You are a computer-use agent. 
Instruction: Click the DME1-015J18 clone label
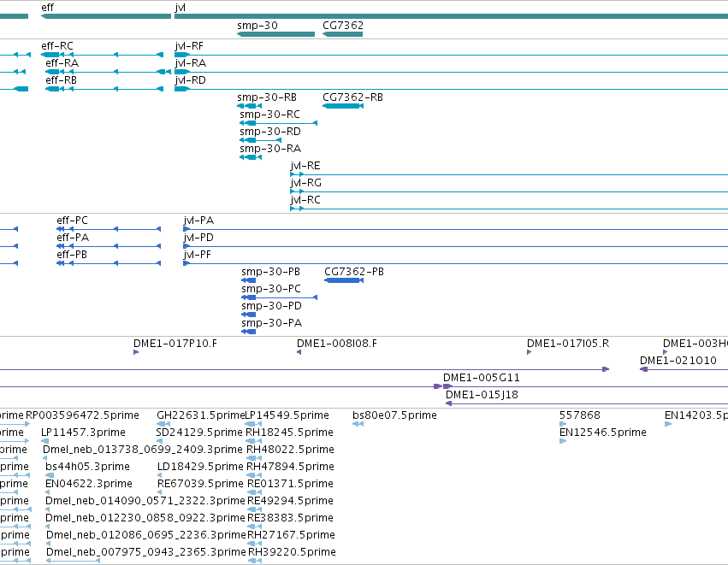click(482, 395)
